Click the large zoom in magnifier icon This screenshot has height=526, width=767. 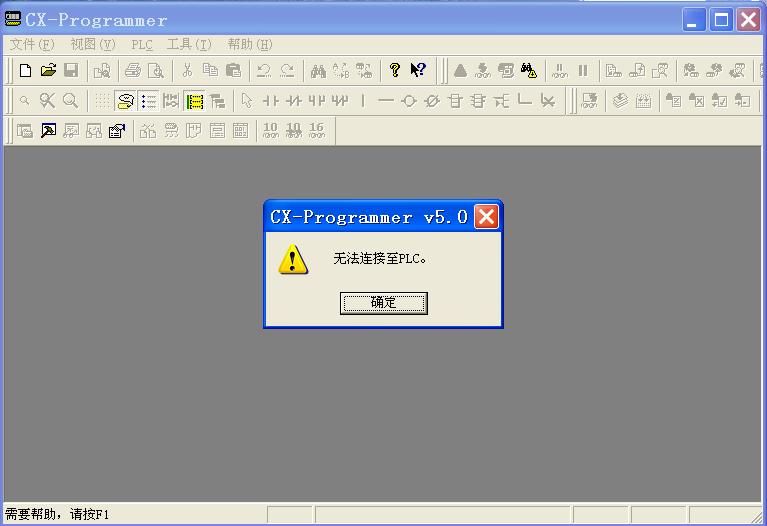pos(70,101)
